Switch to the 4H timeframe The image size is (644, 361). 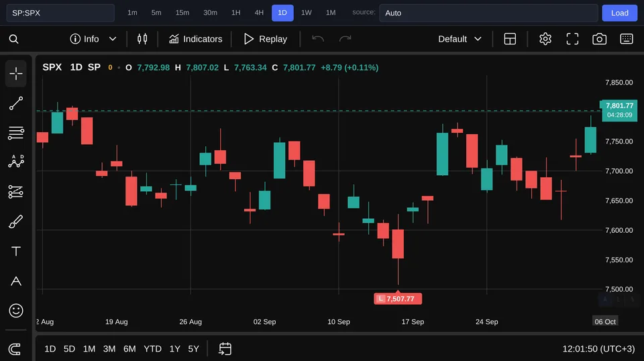click(259, 13)
